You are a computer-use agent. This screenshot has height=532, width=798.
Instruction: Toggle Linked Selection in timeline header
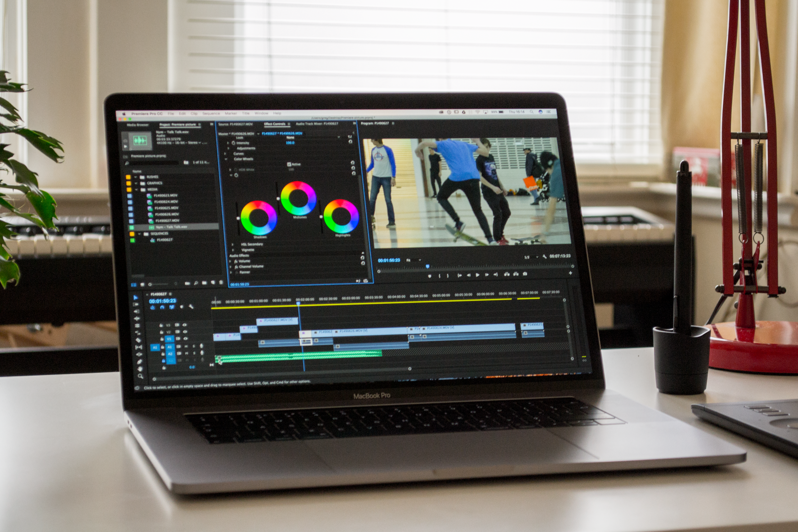pos(172,307)
